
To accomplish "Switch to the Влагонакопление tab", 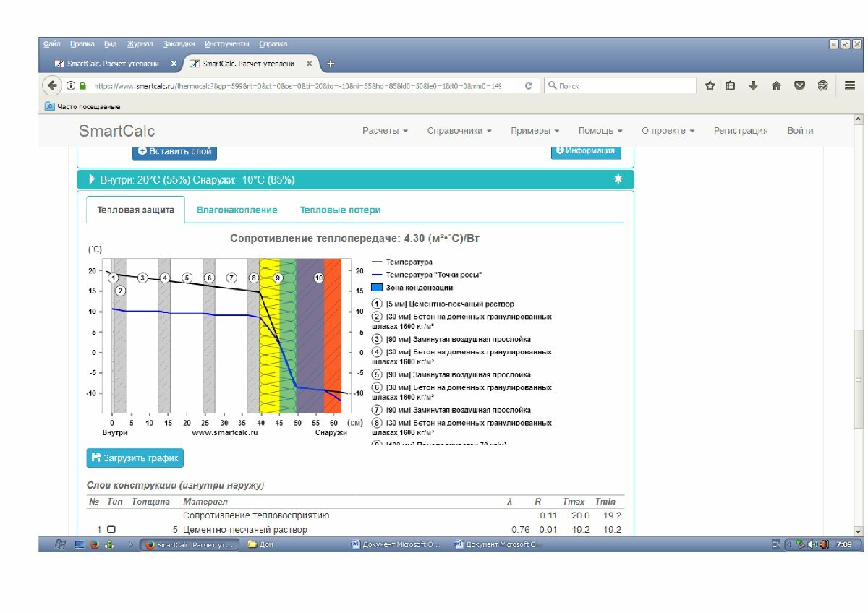I will 237,210.
